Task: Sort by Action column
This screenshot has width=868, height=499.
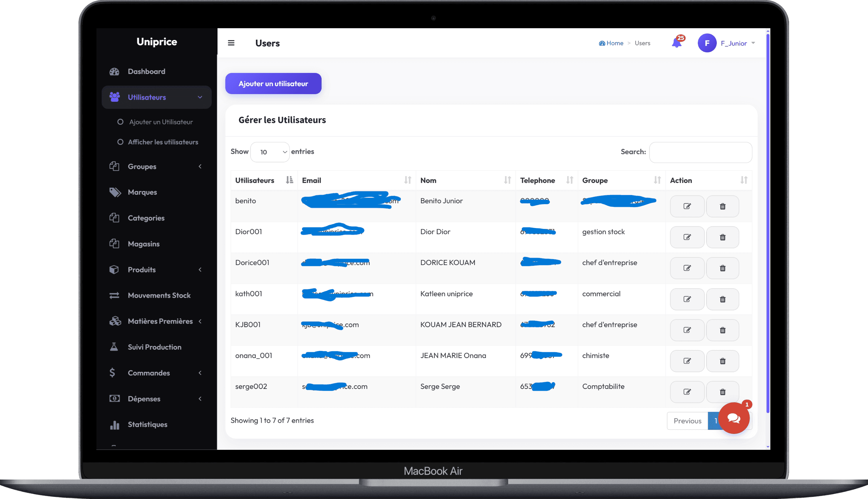Action: [709, 180]
